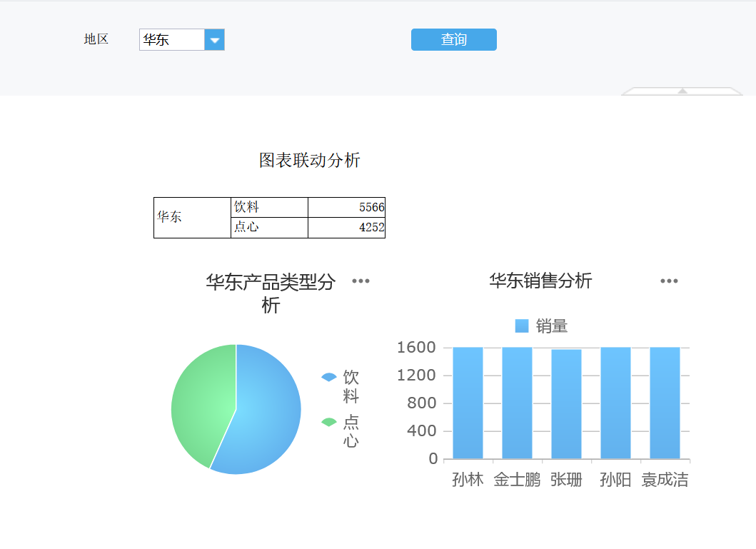The height and width of the screenshot is (549, 756).
Task: Select the bar for 袁成洁
Action: coord(665,403)
